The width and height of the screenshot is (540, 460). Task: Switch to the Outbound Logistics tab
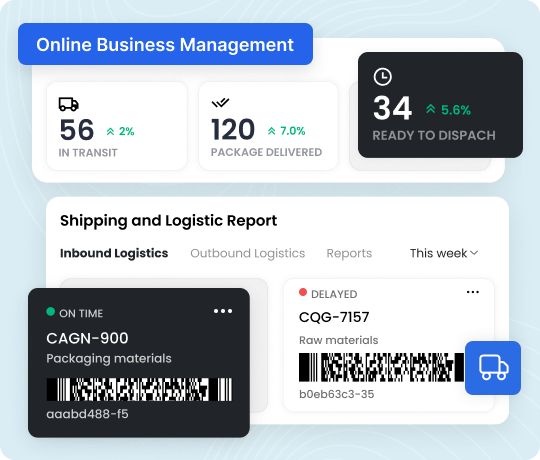click(x=248, y=253)
